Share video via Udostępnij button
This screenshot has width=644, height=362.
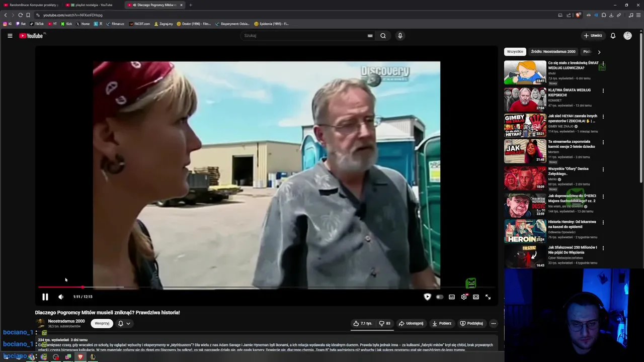pos(411,323)
